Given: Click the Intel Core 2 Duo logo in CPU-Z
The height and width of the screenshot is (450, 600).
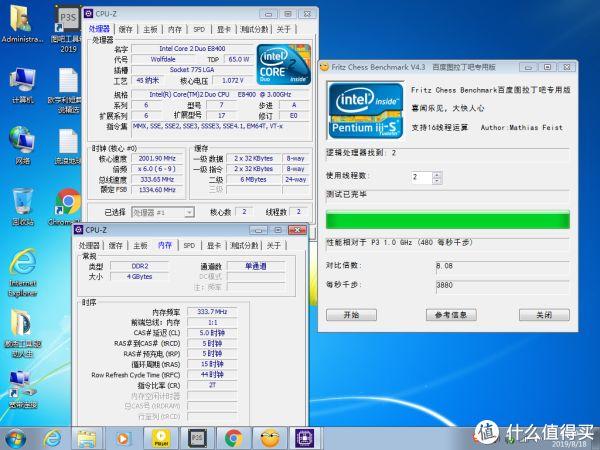Looking at the screenshot, I should [x=284, y=64].
